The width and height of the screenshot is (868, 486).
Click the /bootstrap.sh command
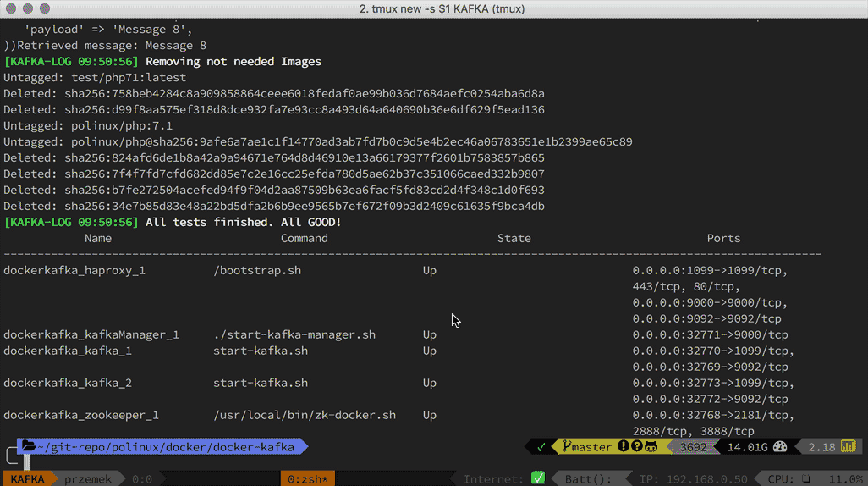257,270
